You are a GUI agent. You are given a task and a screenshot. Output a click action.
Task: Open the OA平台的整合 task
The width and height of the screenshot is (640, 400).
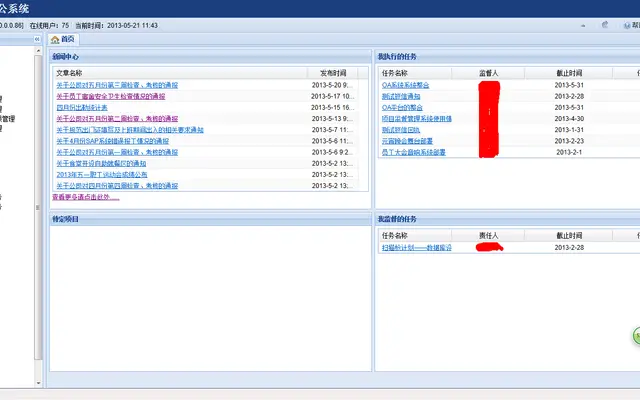point(402,107)
